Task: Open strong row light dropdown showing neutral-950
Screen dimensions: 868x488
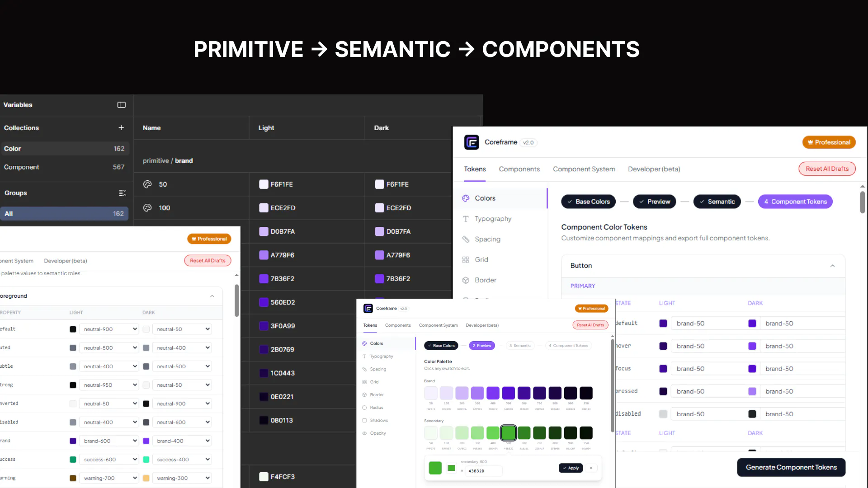Action: coord(108,385)
